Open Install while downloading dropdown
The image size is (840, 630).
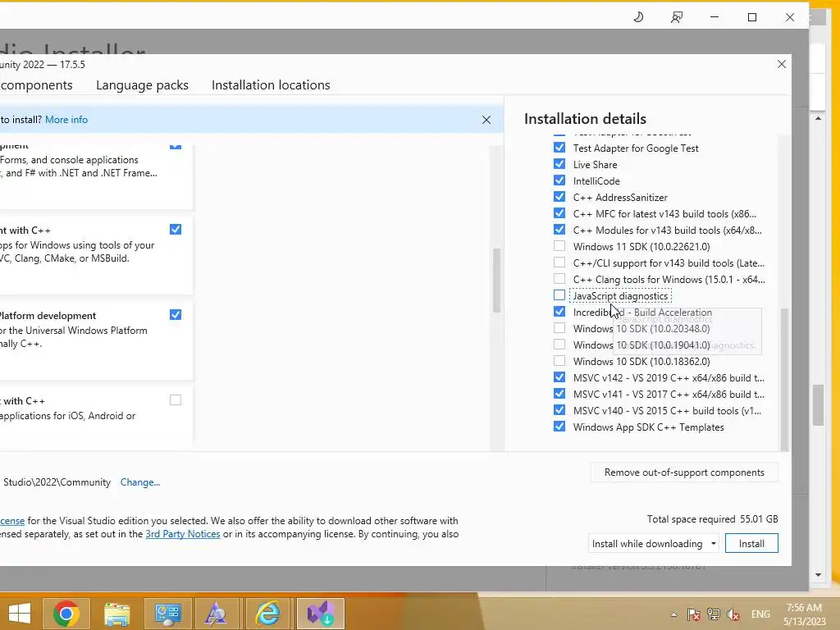654,543
